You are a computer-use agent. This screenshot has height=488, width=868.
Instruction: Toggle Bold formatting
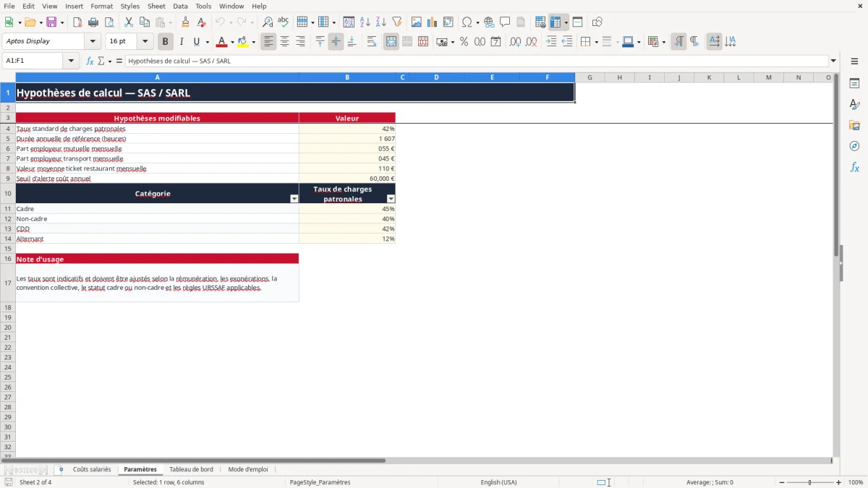166,42
